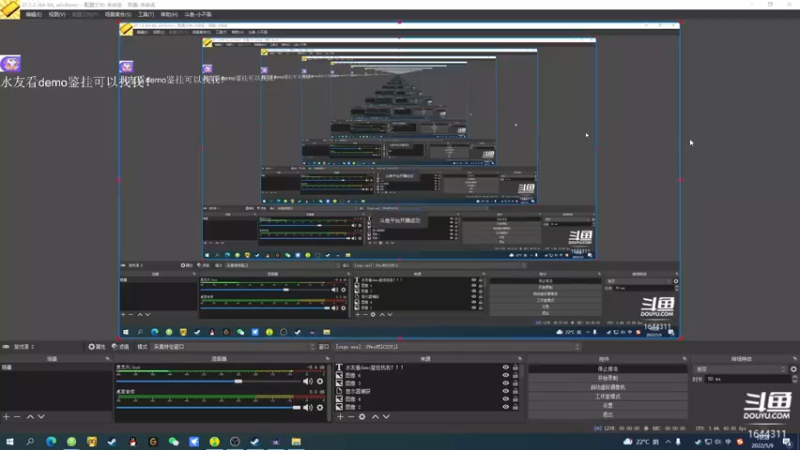Expand the 模式 capture mode dropdown
Image resolution: width=800 pixels, height=450 pixels.
pyautogui.click(x=234, y=346)
